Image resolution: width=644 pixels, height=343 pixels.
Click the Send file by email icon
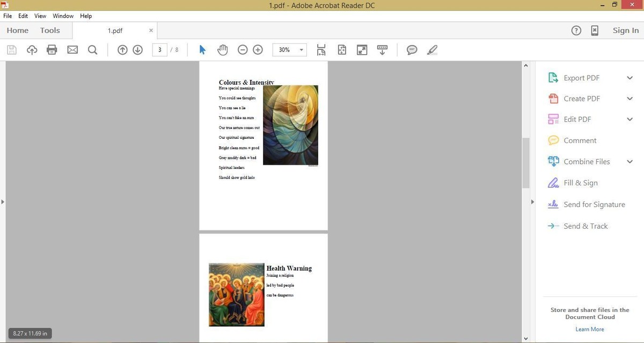click(72, 50)
